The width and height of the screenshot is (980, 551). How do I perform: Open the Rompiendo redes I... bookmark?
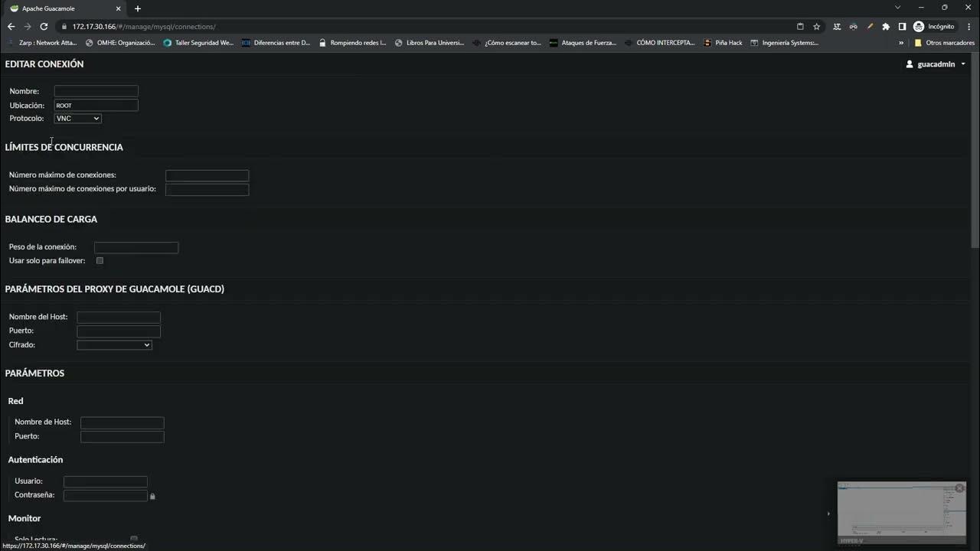coord(353,43)
